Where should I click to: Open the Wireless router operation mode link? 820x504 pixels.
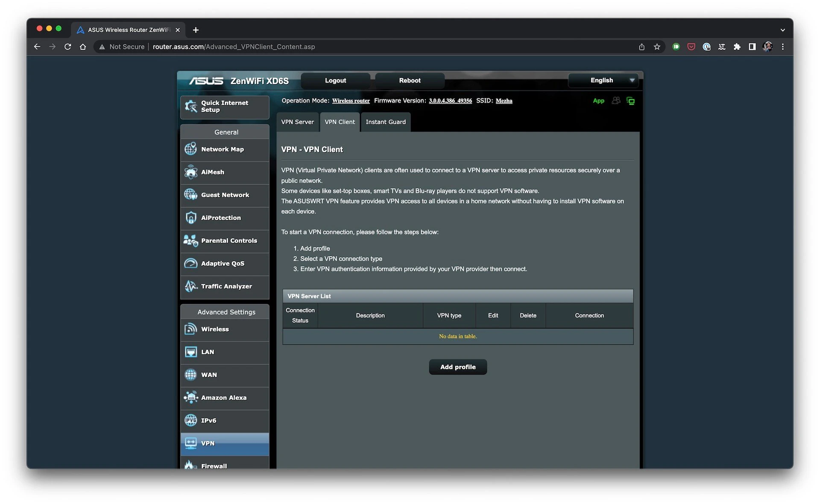(x=351, y=101)
